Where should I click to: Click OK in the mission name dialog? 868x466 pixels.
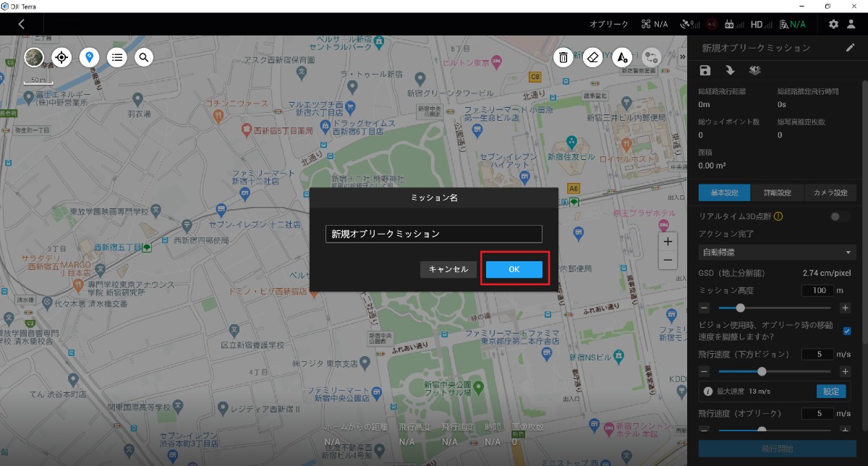(514, 269)
